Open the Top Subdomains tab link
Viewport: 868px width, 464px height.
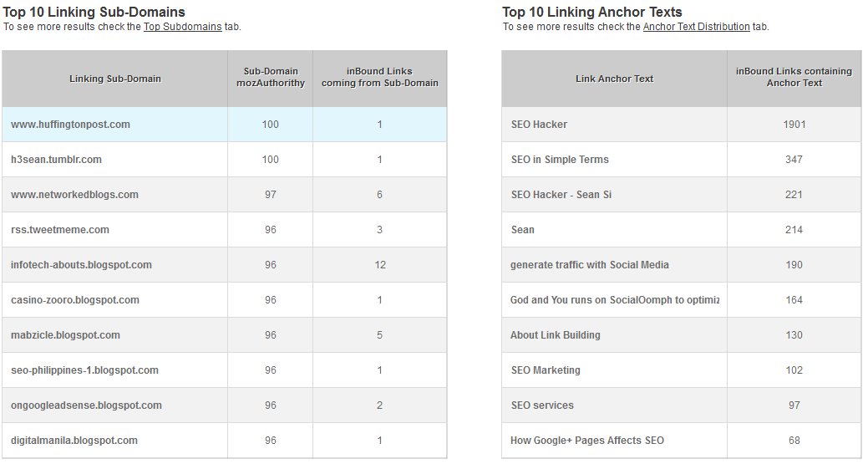[182, 27]
